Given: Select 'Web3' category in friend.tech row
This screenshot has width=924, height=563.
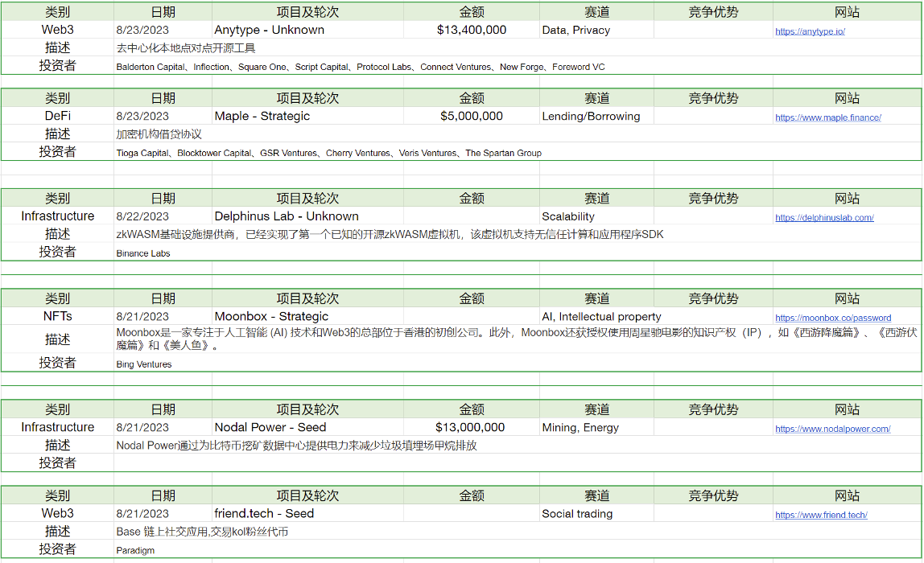Looking at the screenshot, I should [x=58, y=513].
